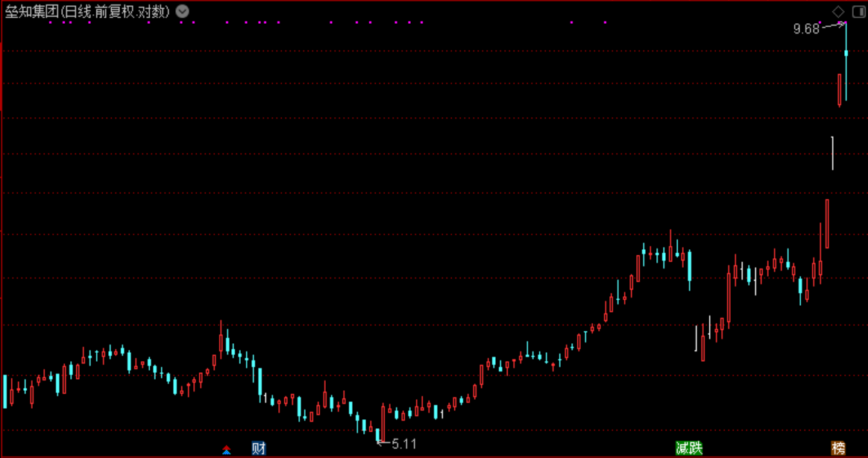Viewport: 868px width, 458px height.
Task: Select the 垒知集团 chart title text
Action: (32, 12)
